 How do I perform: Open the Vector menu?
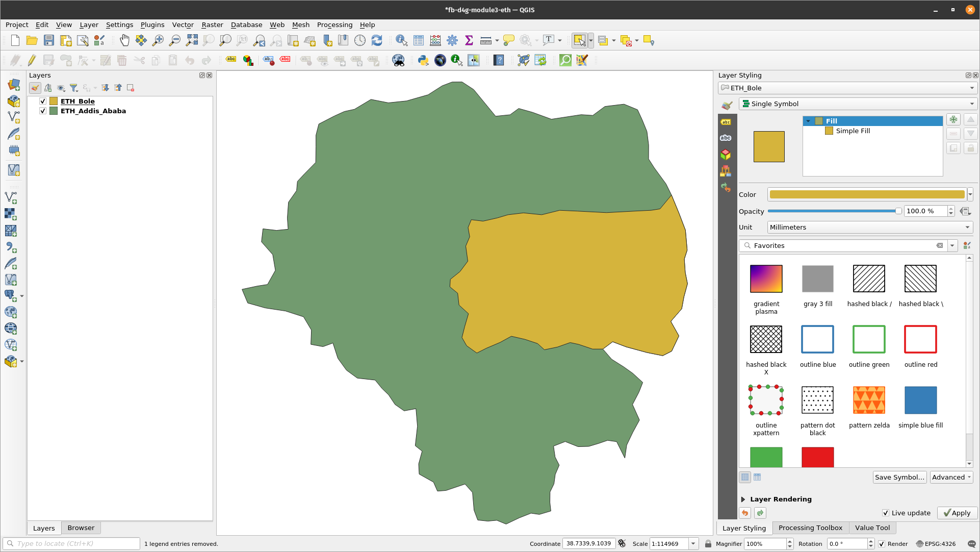[x=182, y=25]
